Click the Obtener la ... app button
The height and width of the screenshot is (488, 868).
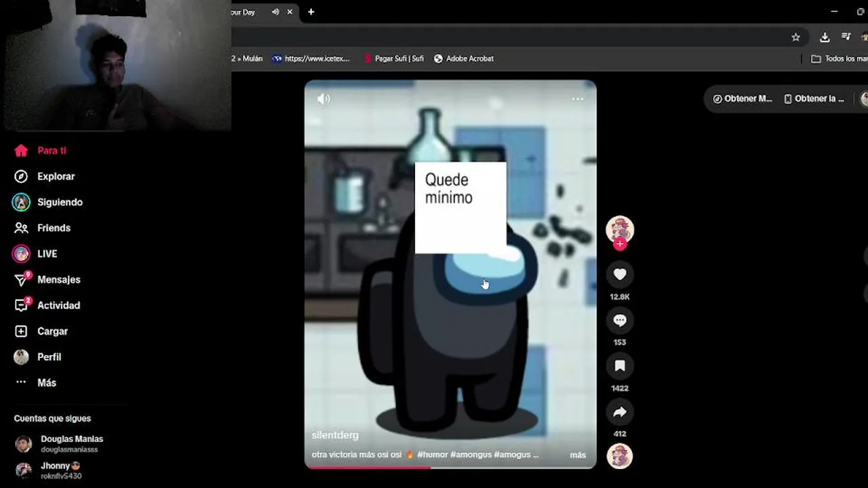[814, 98]
